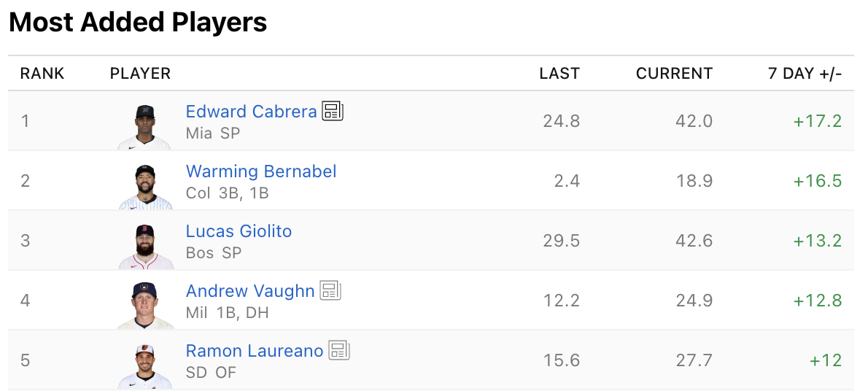Click the Most Added Players heading
868x391 pixels.
138,23
